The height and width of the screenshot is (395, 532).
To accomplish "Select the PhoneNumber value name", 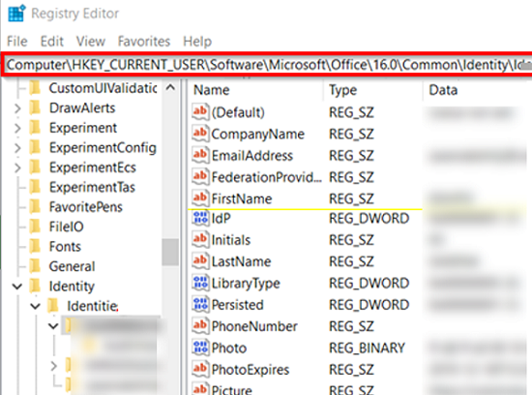I will click(x=254, y=326).
